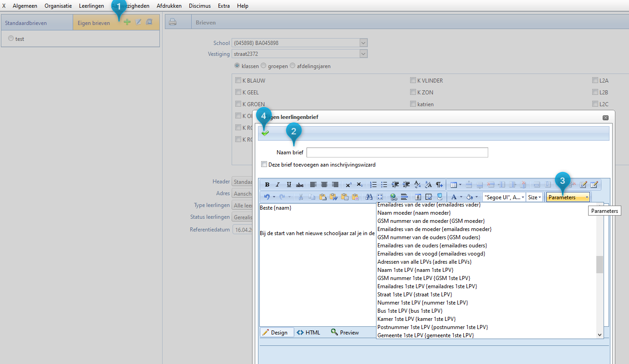629x364 pixels.
Task: Click the underline formatting icon
Action: (x=289, y=185)
